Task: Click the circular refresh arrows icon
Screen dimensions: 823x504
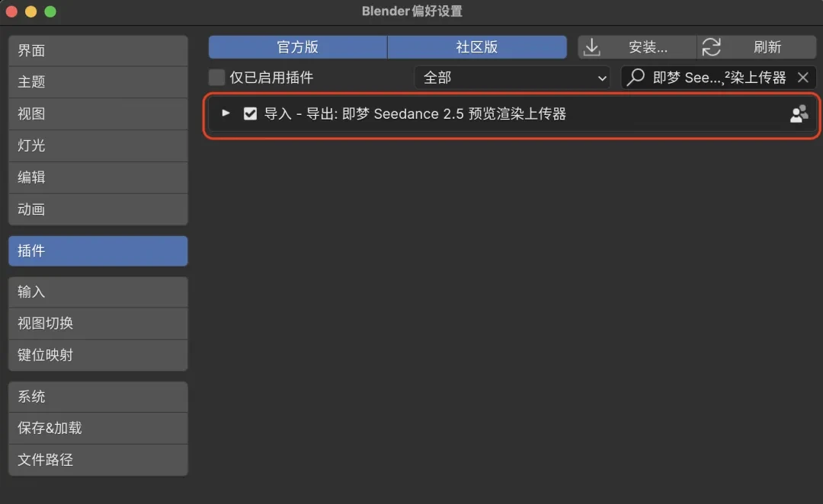Action: pyautogui.click(x=711, y=47)
